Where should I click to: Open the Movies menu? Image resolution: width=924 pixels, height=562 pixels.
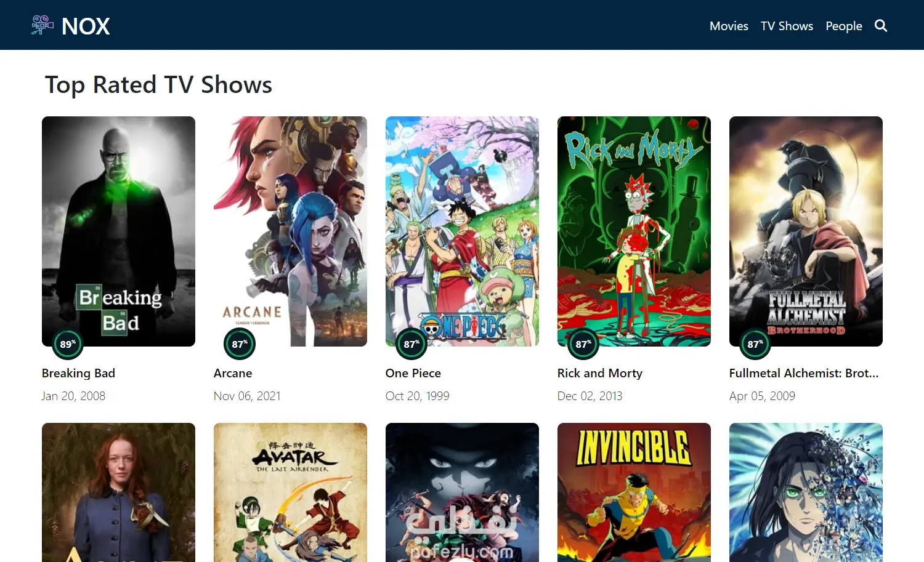point(729,26)
